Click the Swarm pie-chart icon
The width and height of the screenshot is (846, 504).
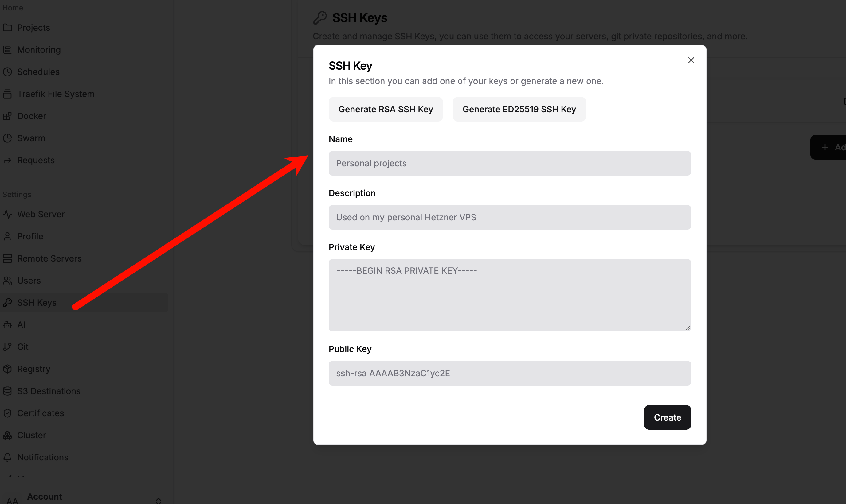pos(7,138)
